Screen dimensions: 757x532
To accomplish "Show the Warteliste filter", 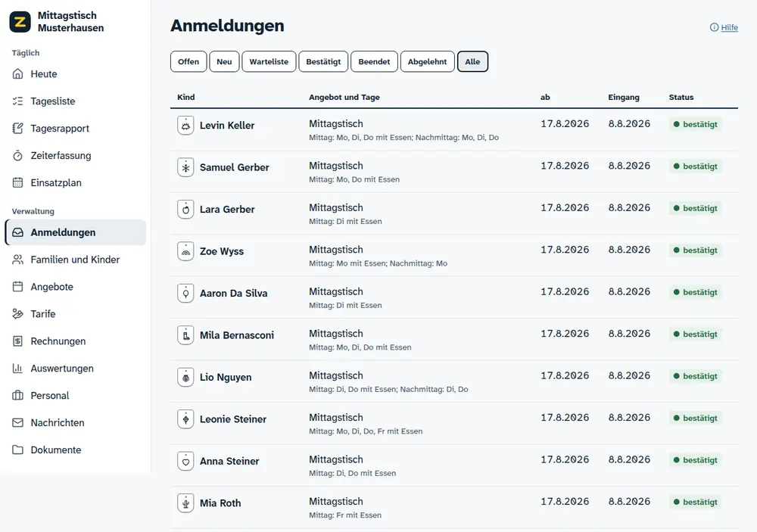I will click(269, 62).
